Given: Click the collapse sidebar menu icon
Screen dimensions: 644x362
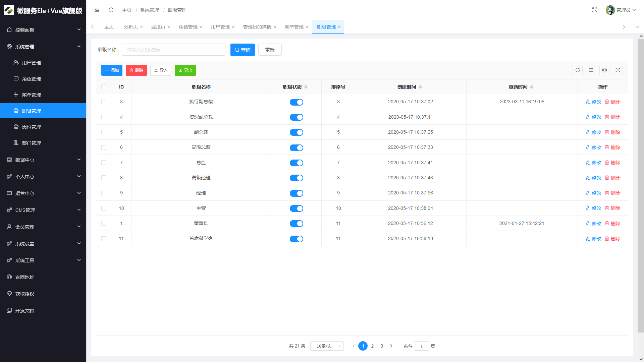Looking at the screenshot, I should pos(97,10).
